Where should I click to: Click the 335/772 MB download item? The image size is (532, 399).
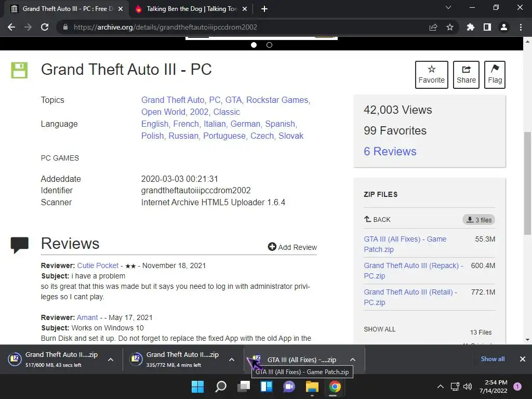coord(176,360)
